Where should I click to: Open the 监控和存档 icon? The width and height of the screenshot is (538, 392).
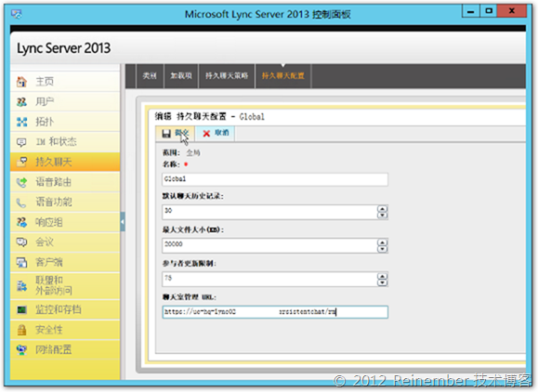click(x=21, y=310)
